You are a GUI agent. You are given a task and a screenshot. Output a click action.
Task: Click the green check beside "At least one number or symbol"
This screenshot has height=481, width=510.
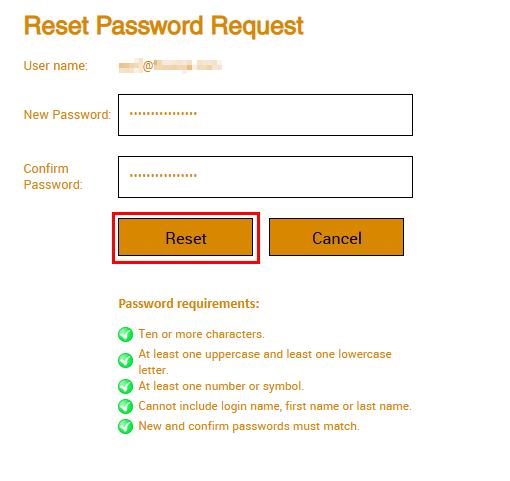click(125, 386)
